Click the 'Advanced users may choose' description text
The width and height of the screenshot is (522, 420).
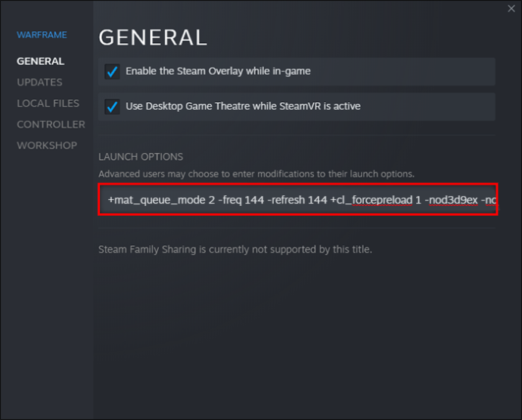[256, 174]
